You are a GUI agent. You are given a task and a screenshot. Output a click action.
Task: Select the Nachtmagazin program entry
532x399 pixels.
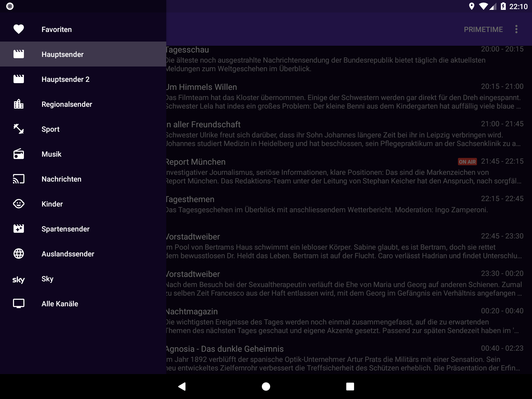tap(343, 321)
